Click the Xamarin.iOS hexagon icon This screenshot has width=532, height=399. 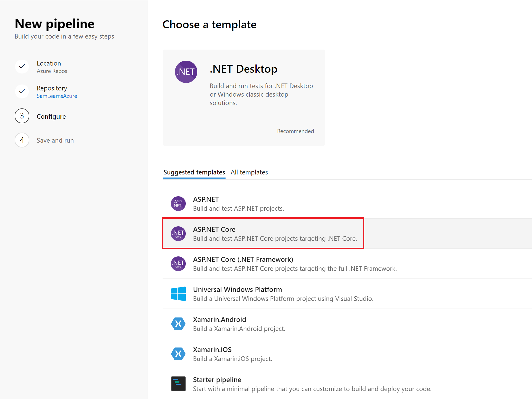tap(178, 354)
